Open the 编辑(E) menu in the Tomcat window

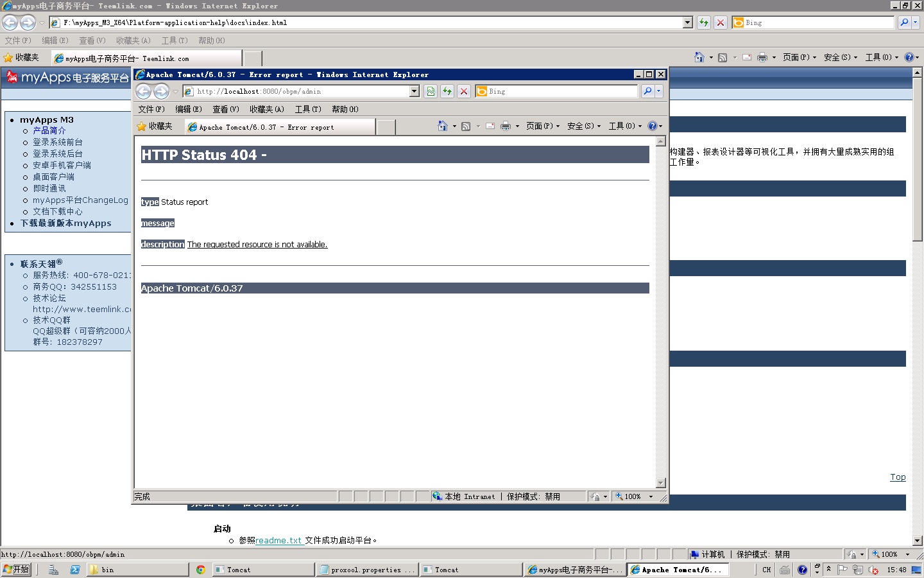[x=189, y=109]
